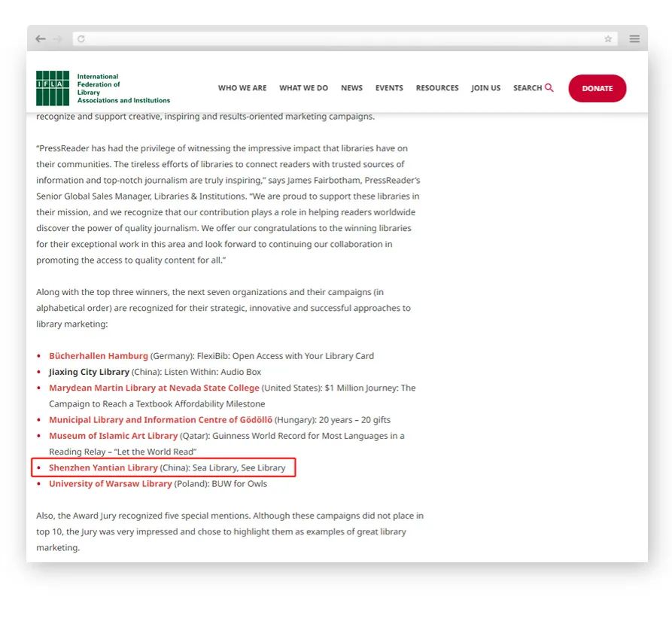Open the RESOURCES menu item
This screenshot has width=672, height=621.
coord(437,88)
